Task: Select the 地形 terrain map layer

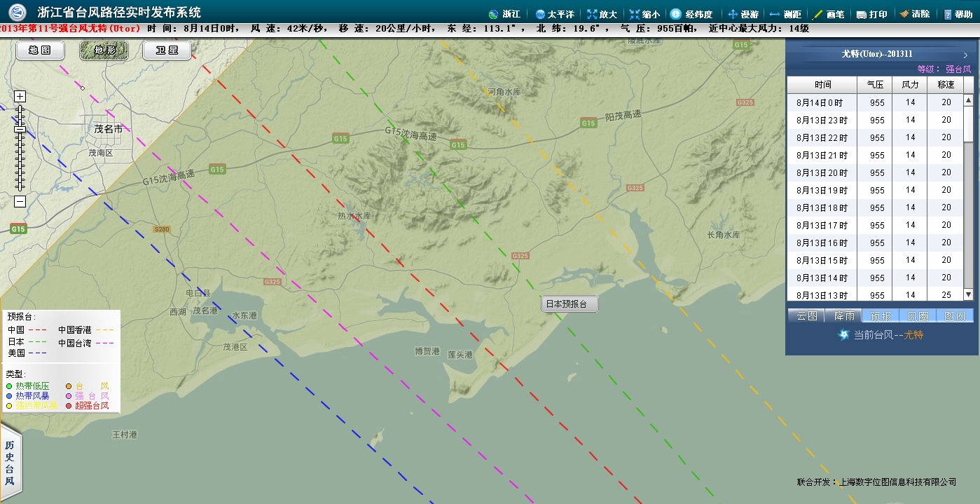Action: point(104,50)
